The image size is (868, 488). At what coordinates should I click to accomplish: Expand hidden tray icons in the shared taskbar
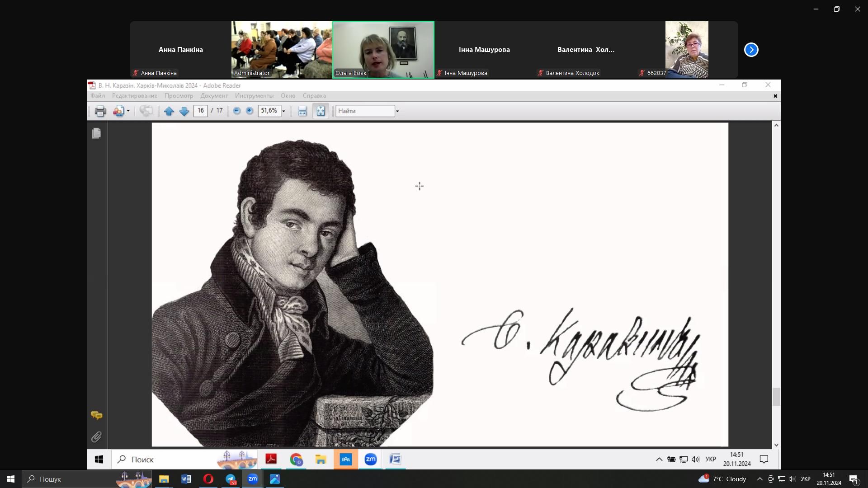click(x=659, y=460)
